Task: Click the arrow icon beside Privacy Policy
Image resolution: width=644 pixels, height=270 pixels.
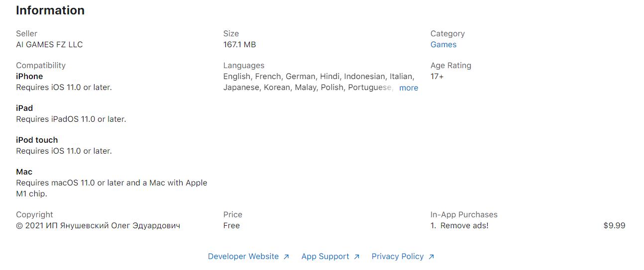Action: [x=431, y=257]
